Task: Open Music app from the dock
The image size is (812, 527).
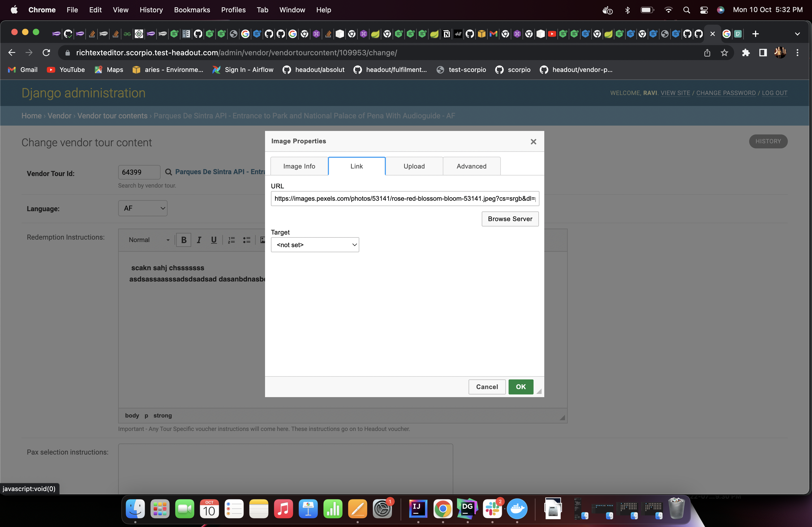Action: point(283,509)
